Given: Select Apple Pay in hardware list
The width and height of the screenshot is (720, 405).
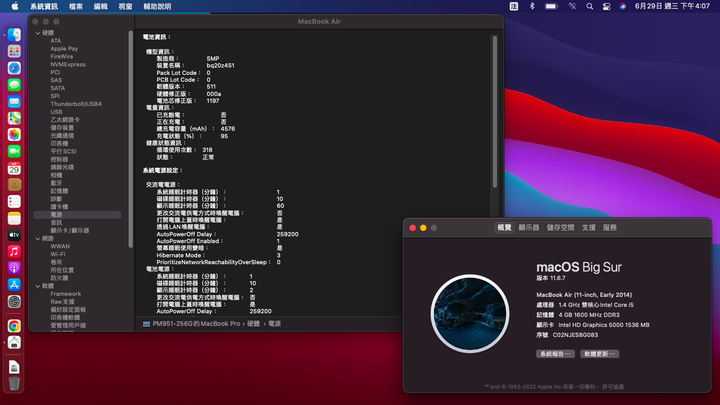Looking at the screenshot, I should coord(64,49).
